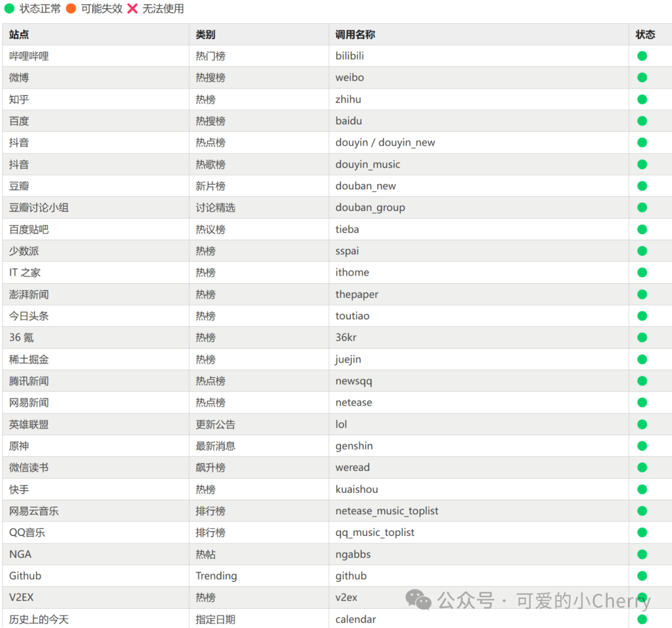Click the orange 可能失效 legend dot
Viewport: 672px width, 628px height.
[71, 9]
